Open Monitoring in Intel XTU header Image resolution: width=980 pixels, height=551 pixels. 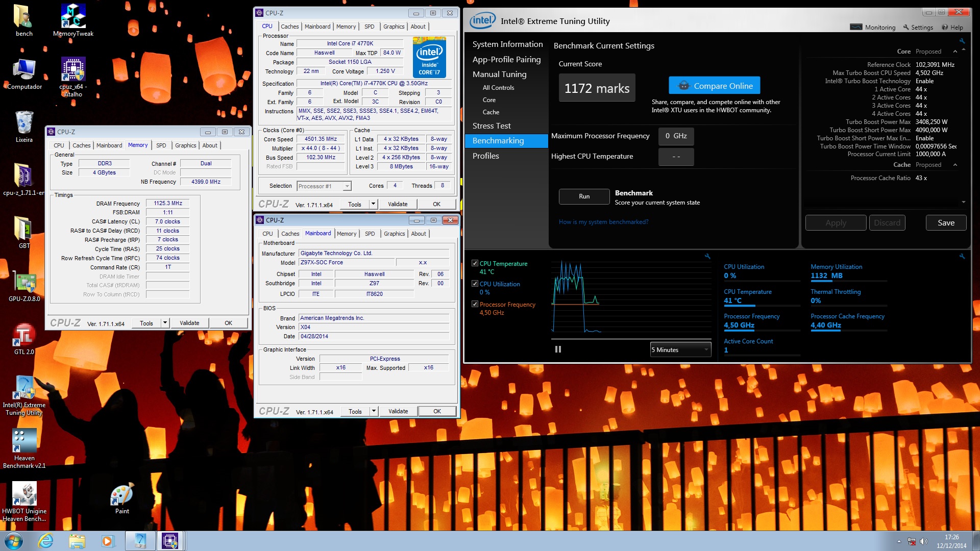point(873,28)
